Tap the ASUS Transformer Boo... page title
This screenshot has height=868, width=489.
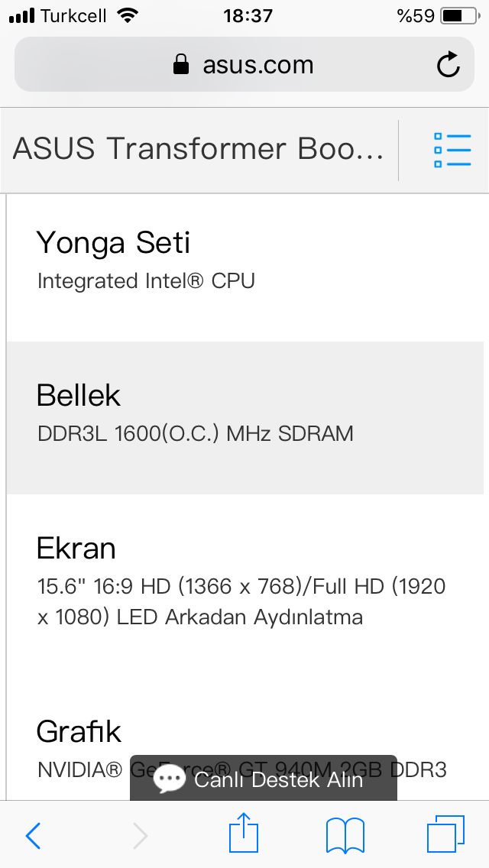pyautogui.click(x=198, y=149)
